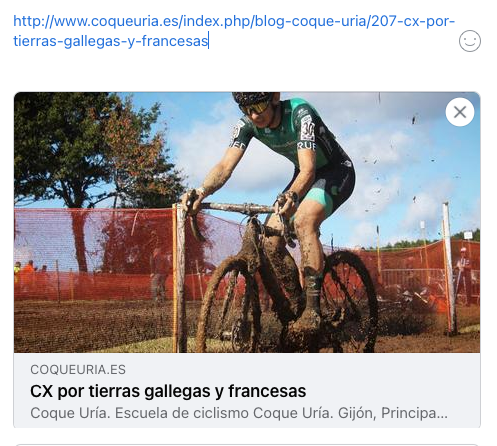
Task: Click the blank space below the URL text
Action: click(233, 71)
